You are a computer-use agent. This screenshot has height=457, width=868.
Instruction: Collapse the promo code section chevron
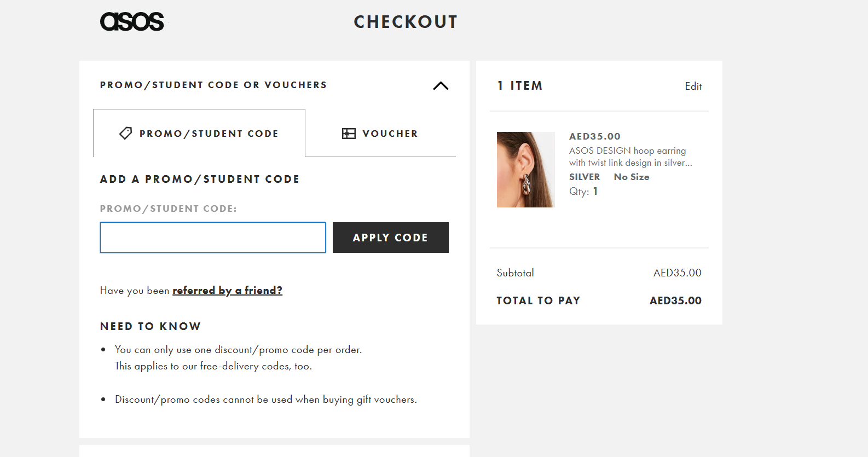pyautogui.click(x=441, y=86)
